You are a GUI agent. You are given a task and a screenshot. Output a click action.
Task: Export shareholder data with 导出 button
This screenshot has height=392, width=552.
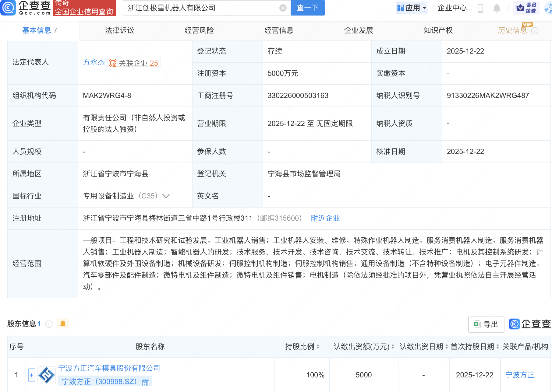486,324
